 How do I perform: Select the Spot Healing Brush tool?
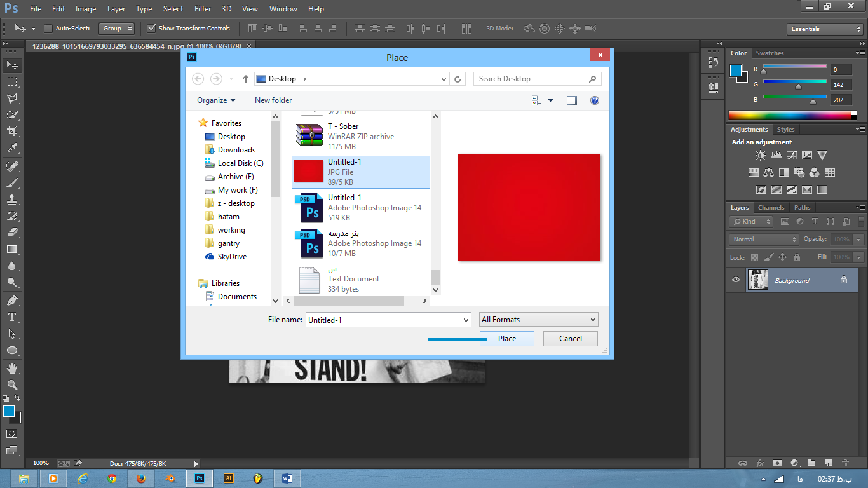pyautogui.click(x=12, y=166)
